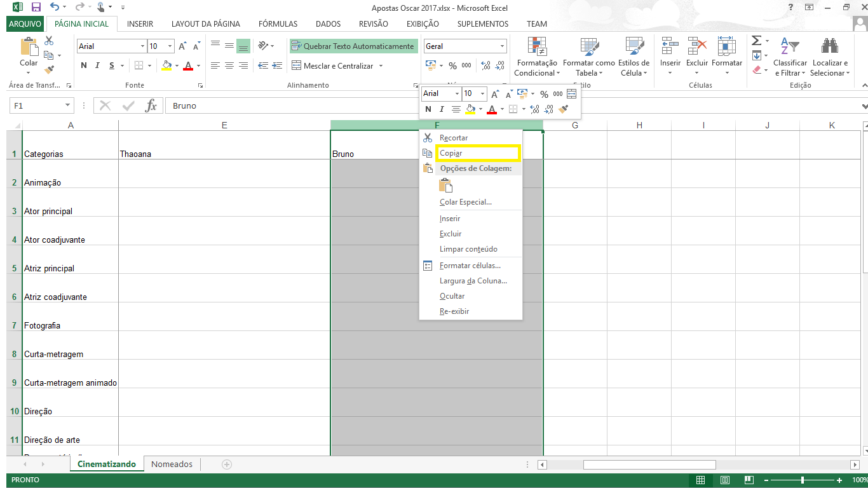
Task: Click the highlighted bottom align icon in ribbon
Action: (x=243, y=46)
